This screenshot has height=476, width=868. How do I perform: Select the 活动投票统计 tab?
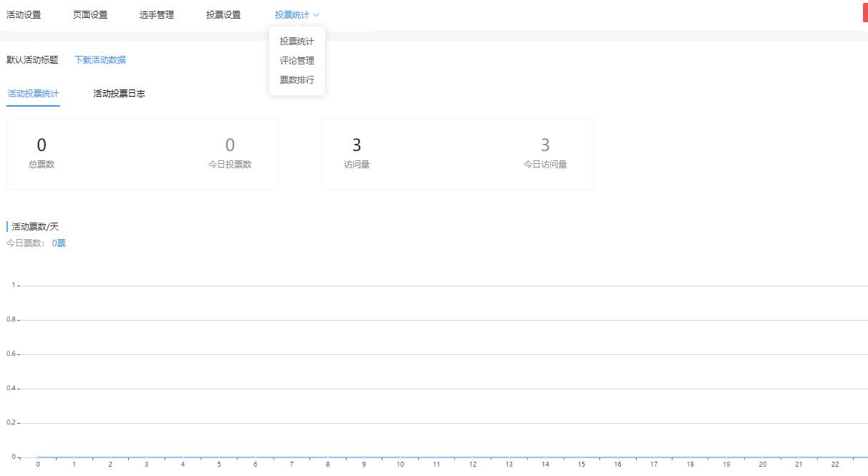coord(33,93)
